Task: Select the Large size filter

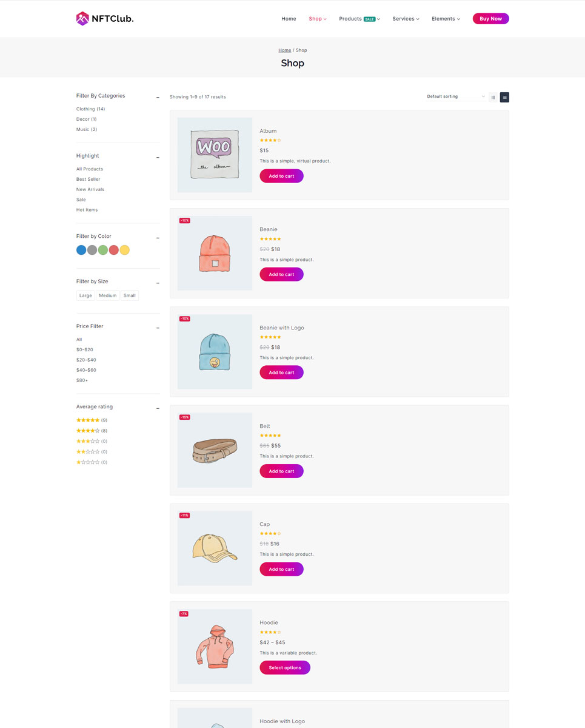Action: coord(85,295)
